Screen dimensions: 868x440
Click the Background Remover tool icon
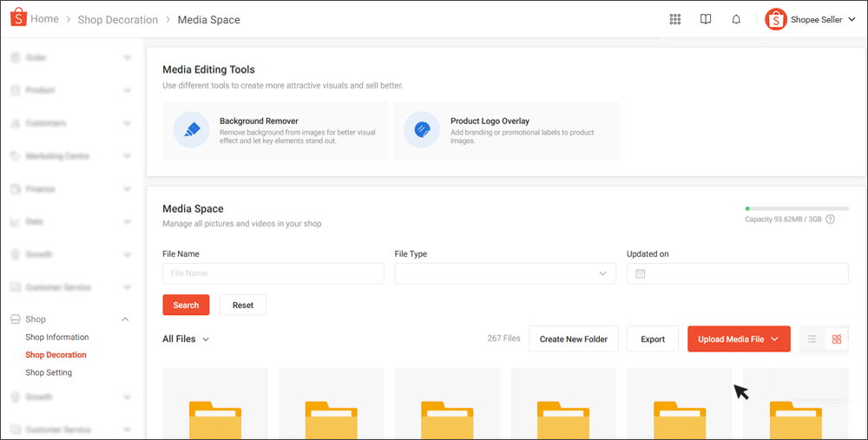click(191, 129)
